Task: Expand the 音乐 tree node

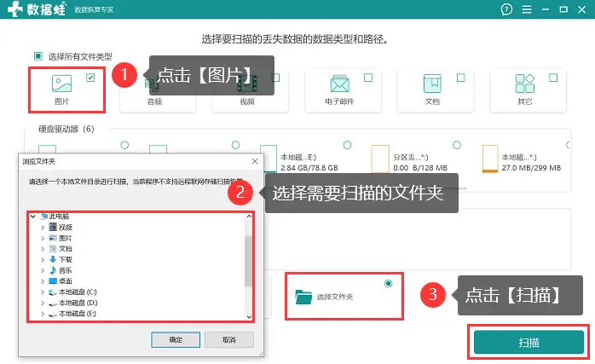Action: click(43, 270)
